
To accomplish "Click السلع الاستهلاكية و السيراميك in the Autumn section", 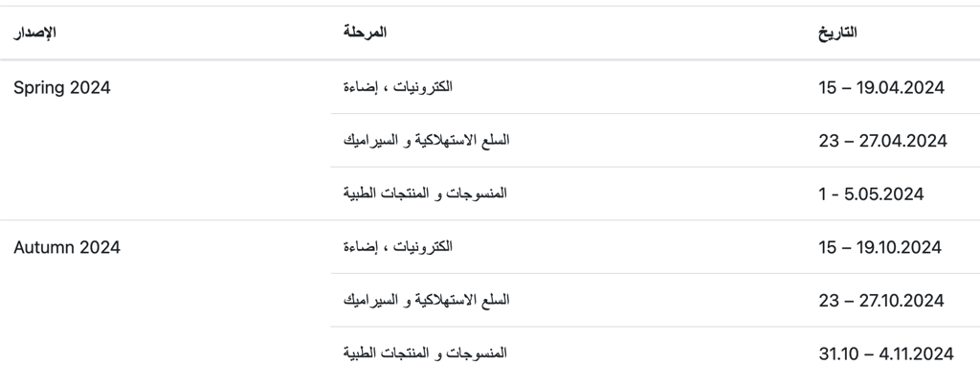I will coord(426,301).
